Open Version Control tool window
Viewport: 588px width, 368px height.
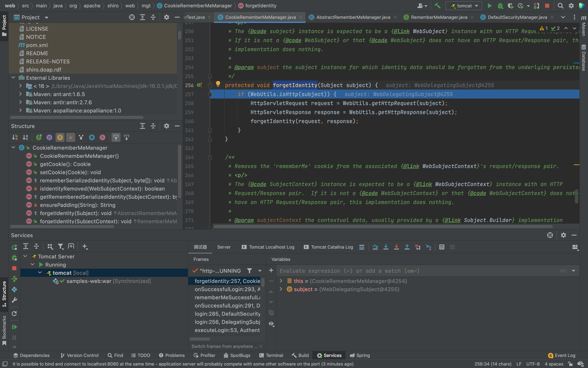[x=79, y=355]
